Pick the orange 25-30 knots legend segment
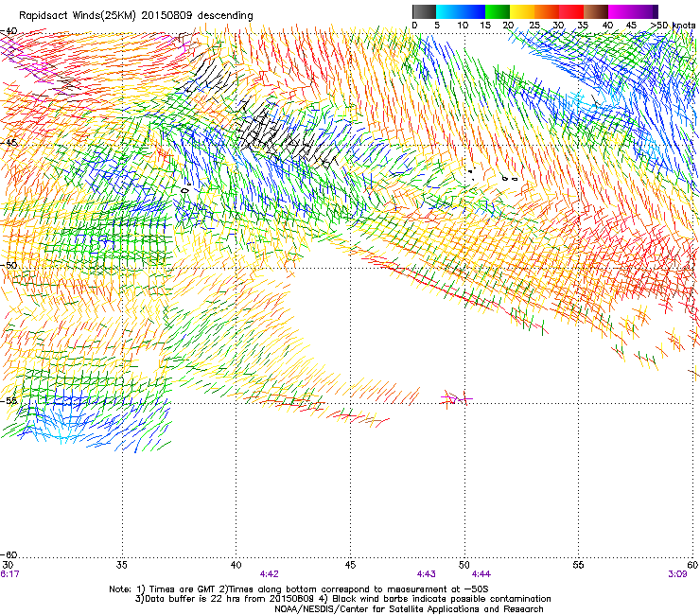Image resolution: width=700 pixels, height=615 pixels. (x=547, y=11)
